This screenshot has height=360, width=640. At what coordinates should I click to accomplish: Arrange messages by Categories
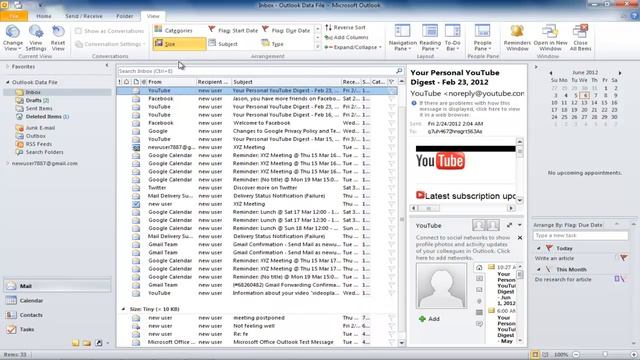point(173,30)
